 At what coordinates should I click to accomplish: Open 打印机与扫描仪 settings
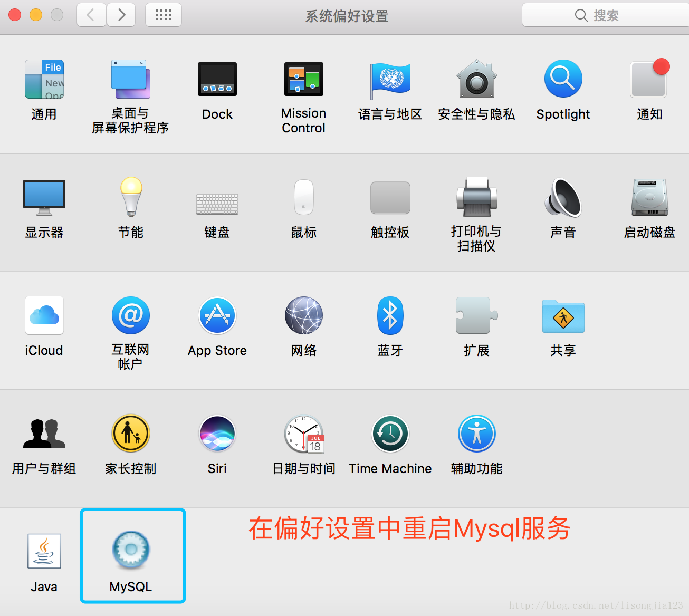tap(476, 198)
